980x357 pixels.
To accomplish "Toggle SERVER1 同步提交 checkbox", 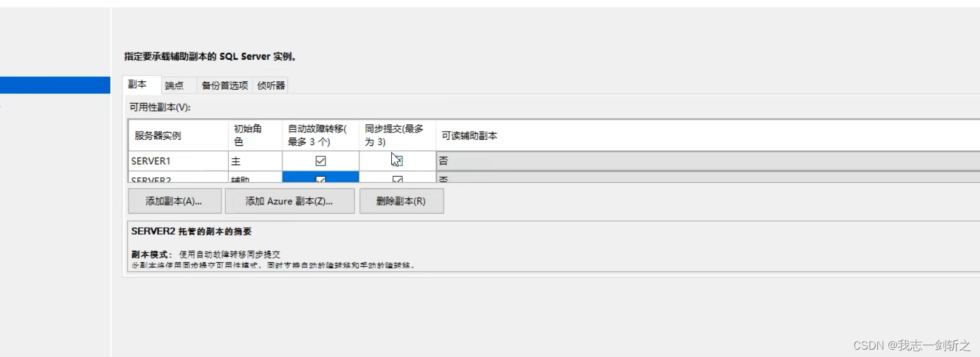I will click(397, 161).
